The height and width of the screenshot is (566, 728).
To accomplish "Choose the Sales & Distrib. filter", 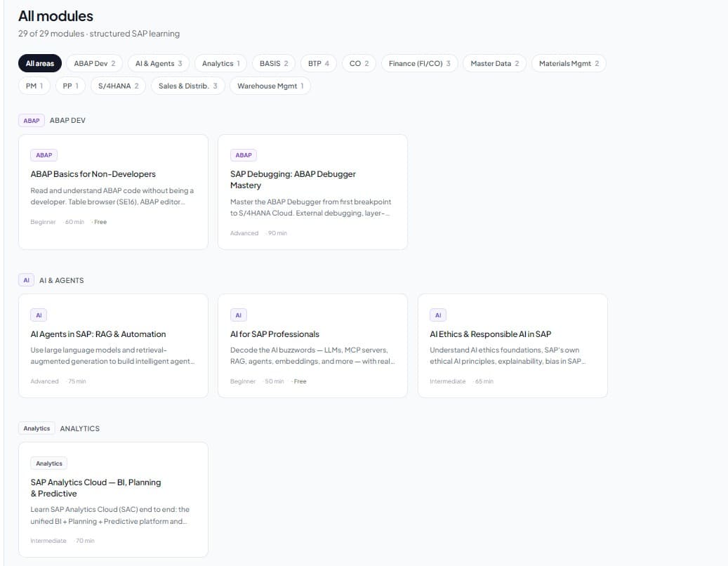I will pyautogui.click(x=188, y=86).
